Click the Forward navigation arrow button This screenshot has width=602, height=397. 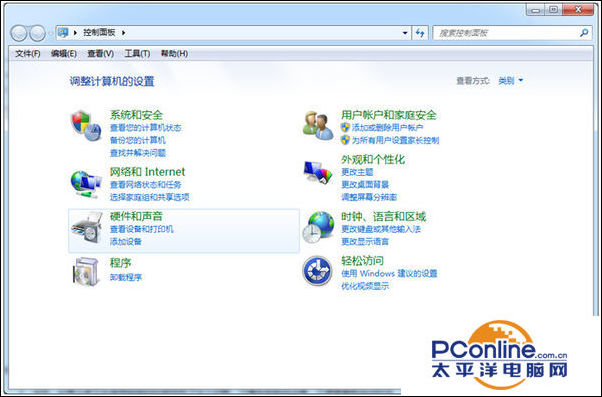(37, 33)
